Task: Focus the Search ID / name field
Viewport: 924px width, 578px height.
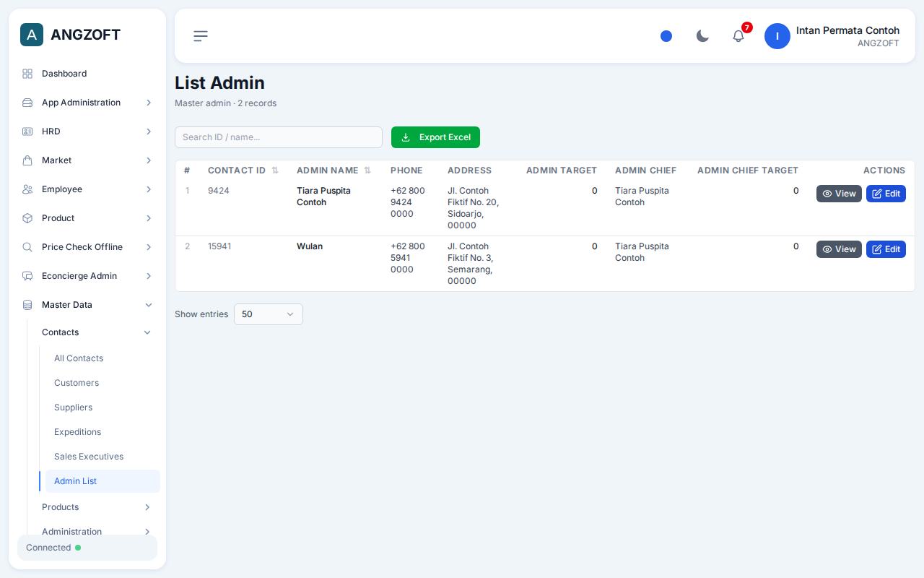Action: (x=279, y=137)
